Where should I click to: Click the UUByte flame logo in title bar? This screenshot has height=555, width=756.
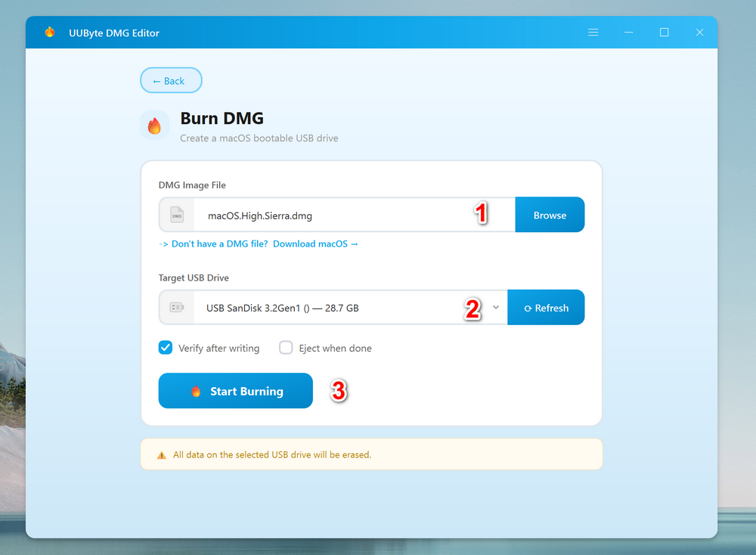coord(50,33)
